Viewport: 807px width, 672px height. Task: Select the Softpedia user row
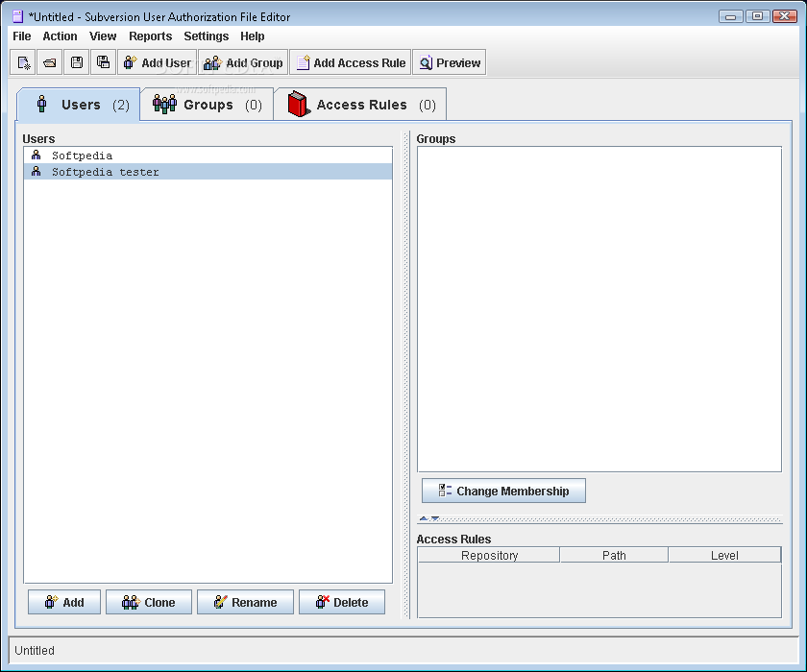[208, 156]
